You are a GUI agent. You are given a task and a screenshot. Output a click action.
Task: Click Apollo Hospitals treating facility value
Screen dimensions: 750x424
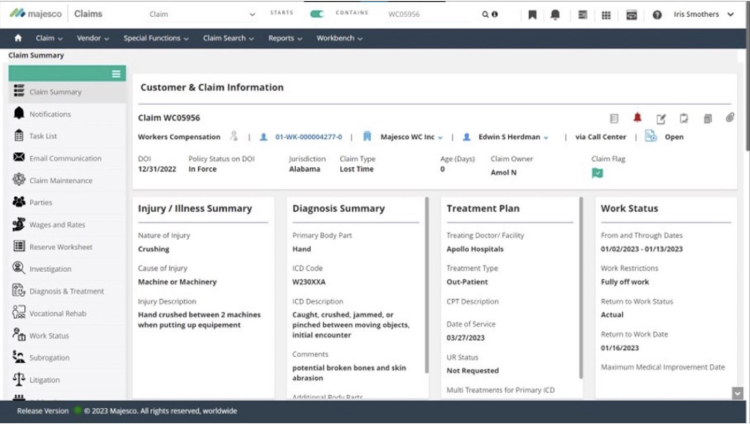pyautogui.click(x=475, y=249)
